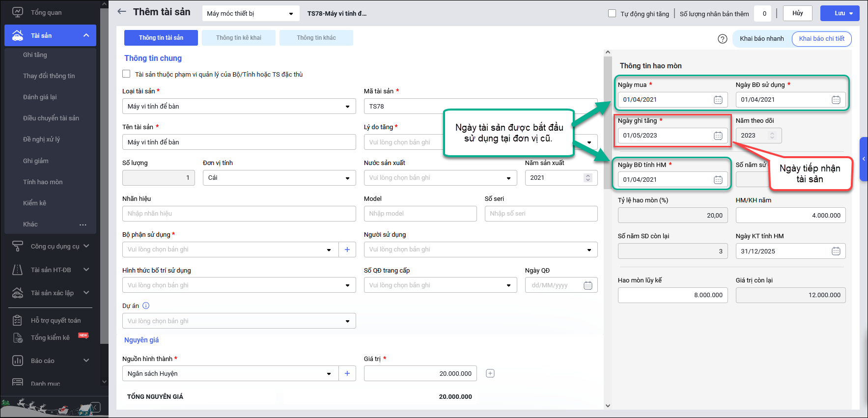The height and width of the screenshot is (418, 868).
Task: Open calendar picker for Ngày mua
Action: (718, 100)
